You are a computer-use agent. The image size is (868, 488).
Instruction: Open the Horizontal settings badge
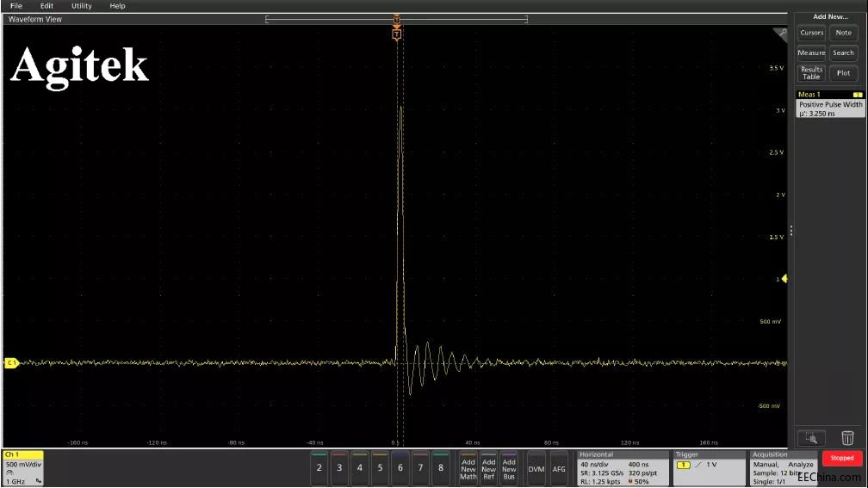623,468
